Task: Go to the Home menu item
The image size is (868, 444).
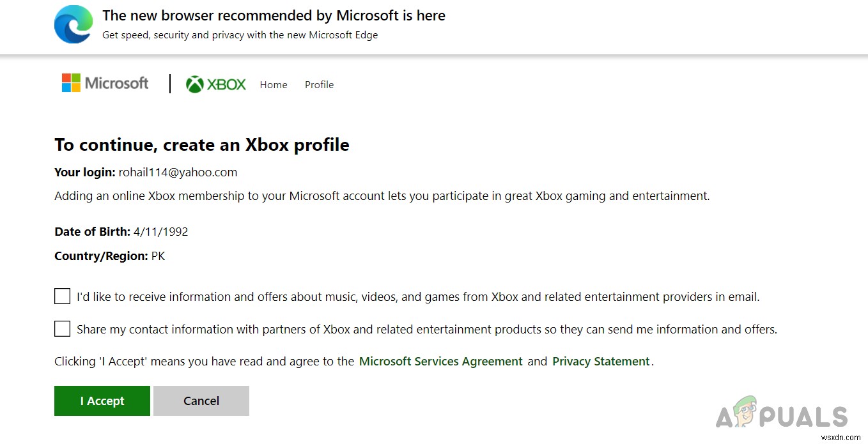Action: point(274,85)
